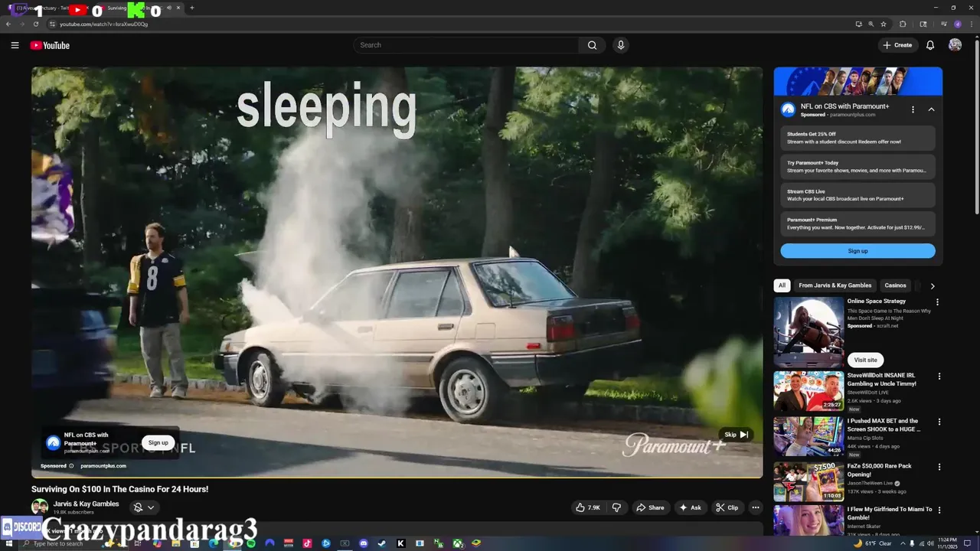
Task: Open weather widget showing 61°F Clear
Action: pos(871,543)
